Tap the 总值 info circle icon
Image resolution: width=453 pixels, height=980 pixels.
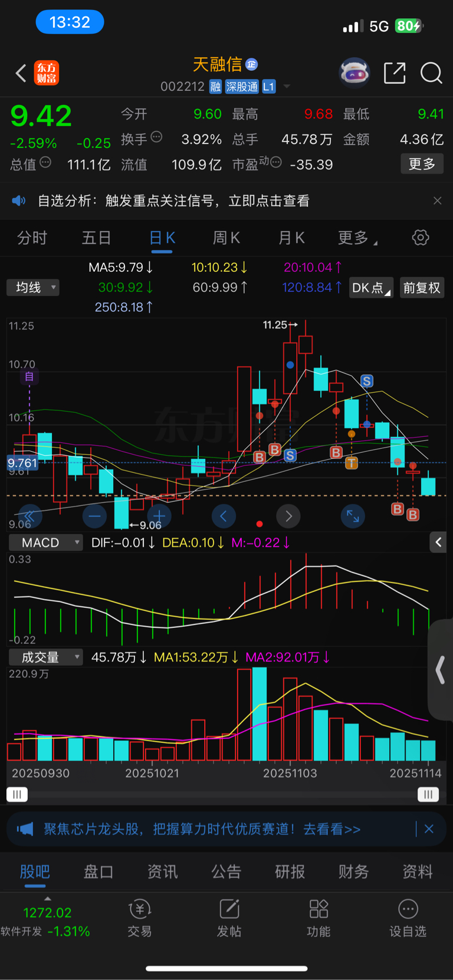(45, 162)
